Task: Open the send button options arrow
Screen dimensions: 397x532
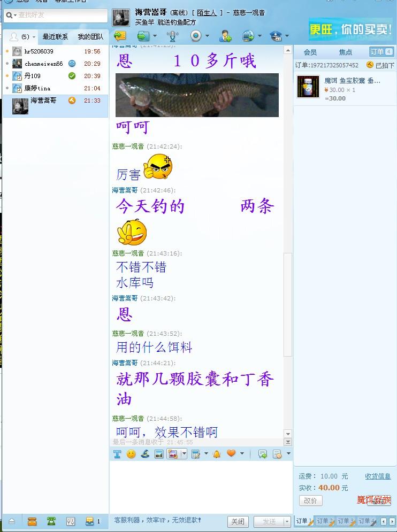Action: 287,521
